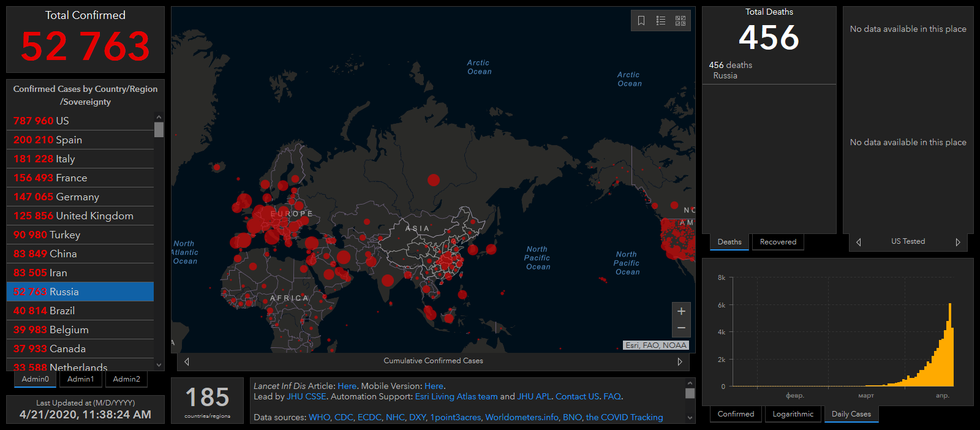Switch to the Deaths tab
This screenshot has height=430, width=980.
pyautogui.click(x=729, y=242)
